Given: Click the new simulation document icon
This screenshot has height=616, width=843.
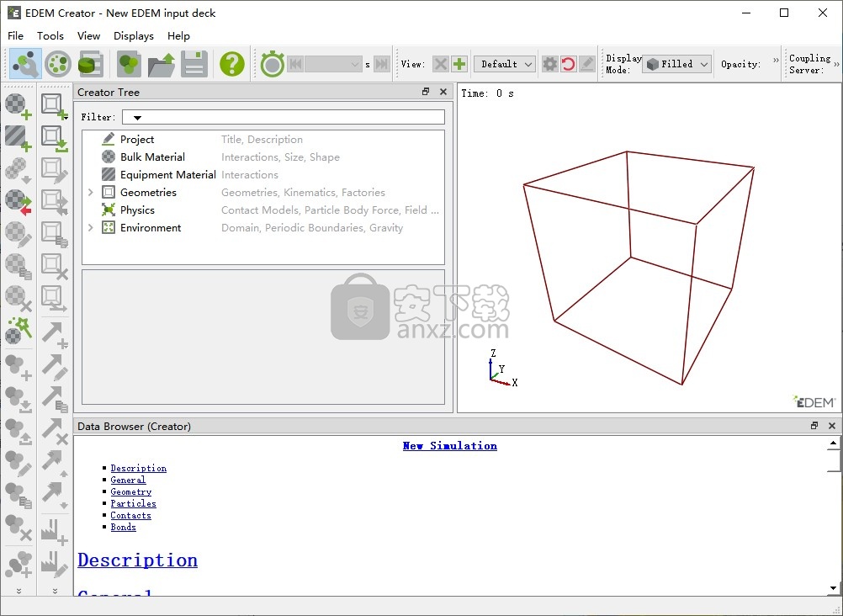Looking at the screenshot, I should point(129,64).
